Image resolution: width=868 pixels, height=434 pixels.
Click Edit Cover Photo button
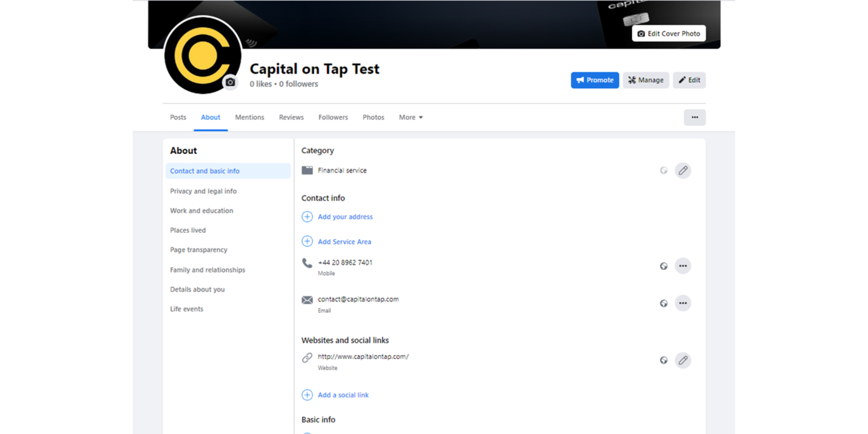tap(669, 34)
